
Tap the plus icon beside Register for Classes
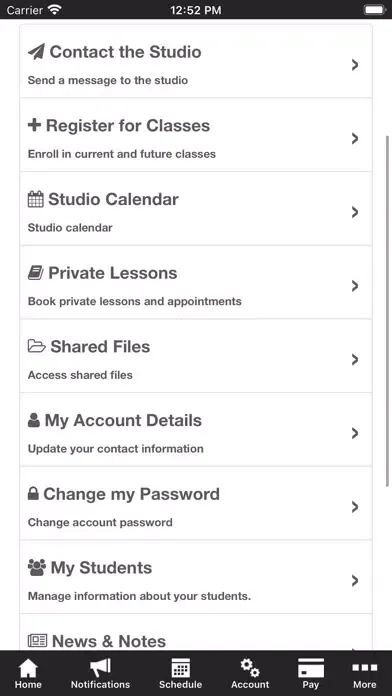(x=34, y=125)
